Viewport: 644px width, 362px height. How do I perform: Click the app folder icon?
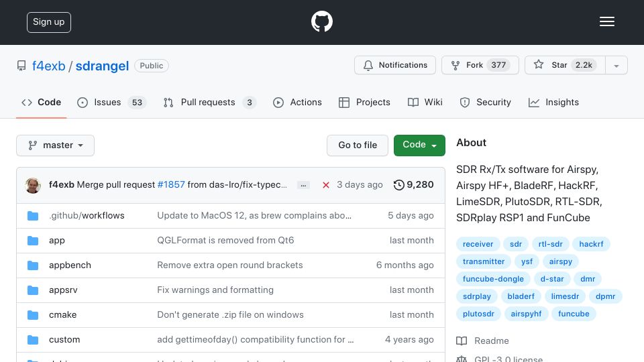33,241
